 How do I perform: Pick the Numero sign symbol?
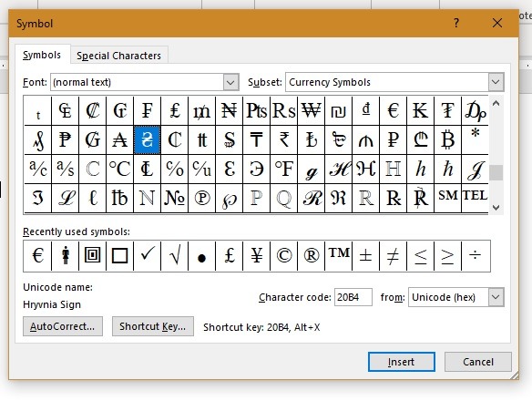(x=174, y=199)
